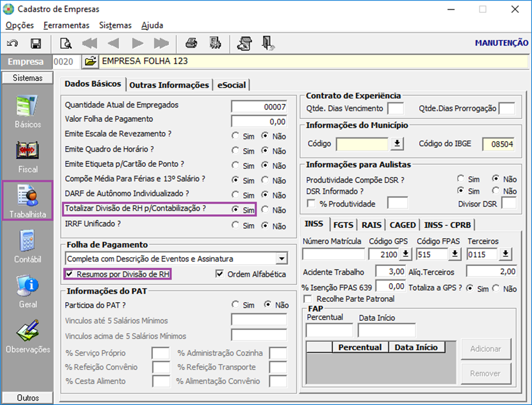This screenshot has width=532, height=405.
Task: Click the printer toolbar icon
Action: [191, 43]
